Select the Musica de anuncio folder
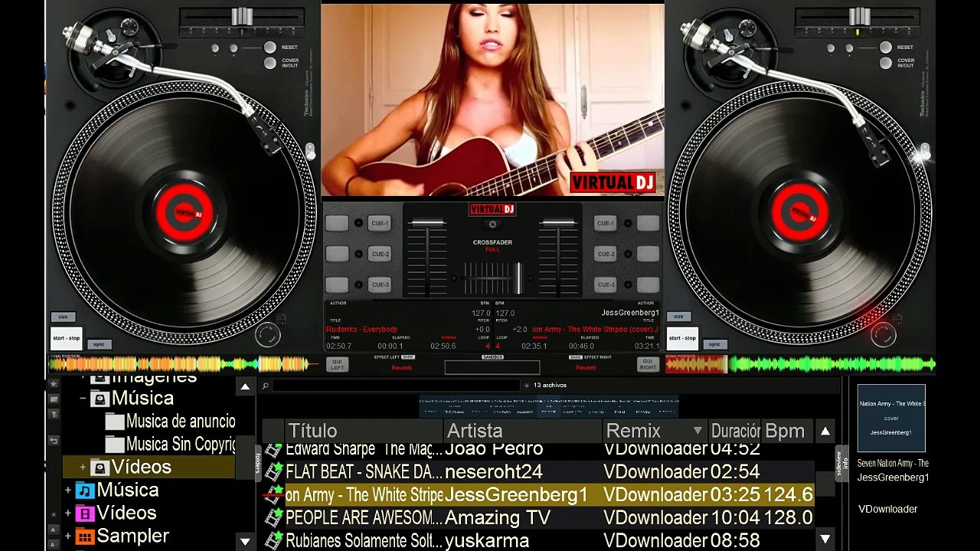 pyautogui.click(x=181, y=422)
